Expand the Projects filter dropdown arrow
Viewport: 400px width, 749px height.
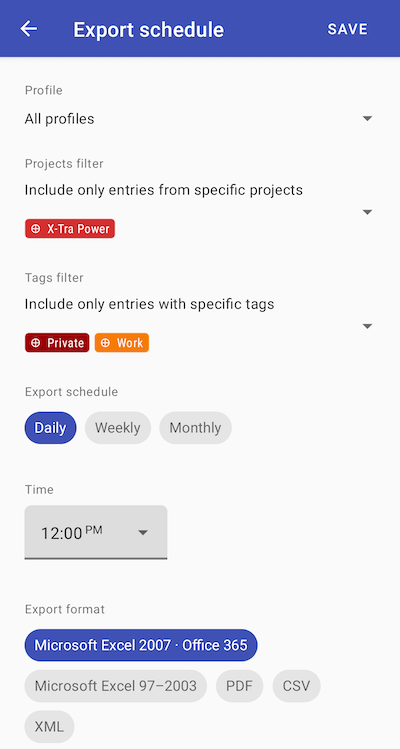(367, 212)
